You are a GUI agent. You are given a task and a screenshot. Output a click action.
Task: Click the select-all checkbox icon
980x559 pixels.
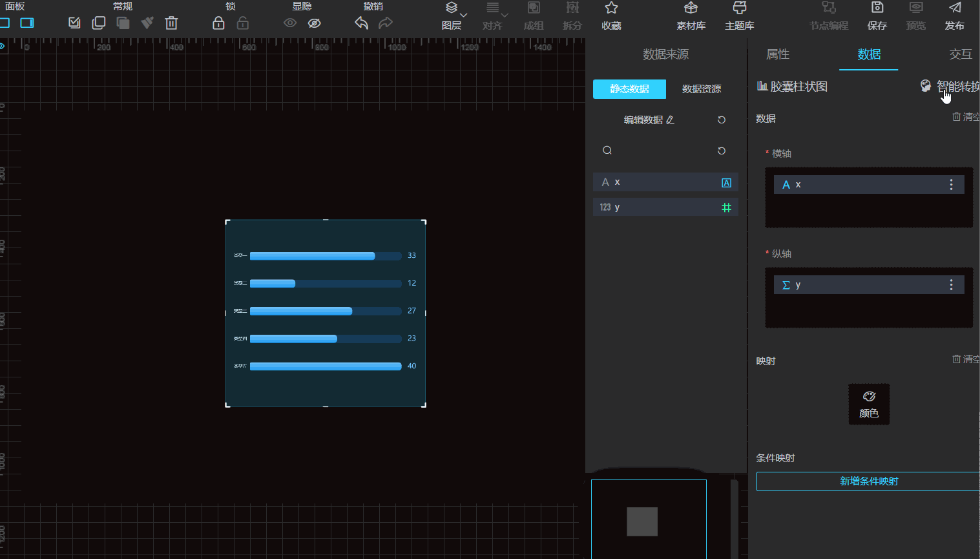click(74, 23)
